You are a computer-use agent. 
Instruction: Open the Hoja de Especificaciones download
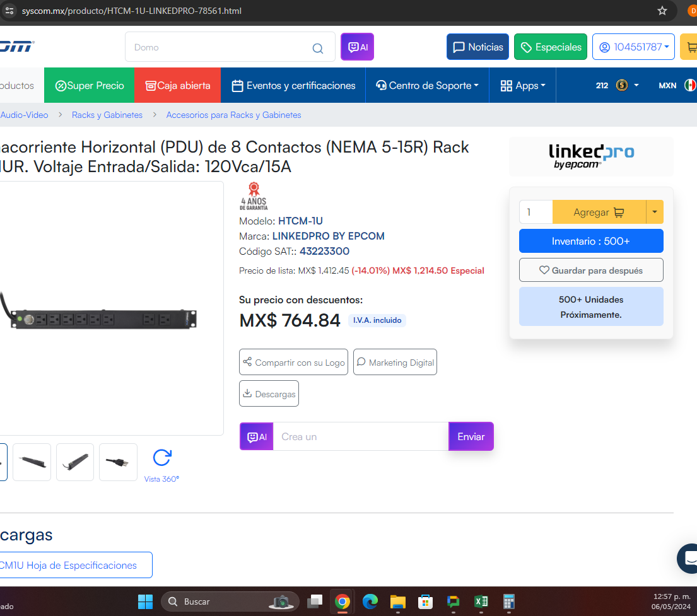[76, 565]
